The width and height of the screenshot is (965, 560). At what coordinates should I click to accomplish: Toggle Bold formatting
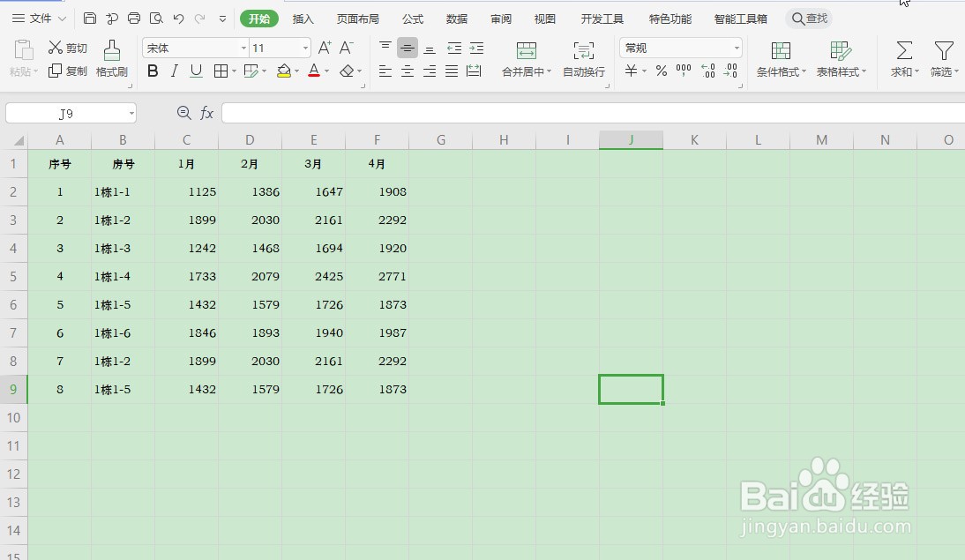(153, 71)
